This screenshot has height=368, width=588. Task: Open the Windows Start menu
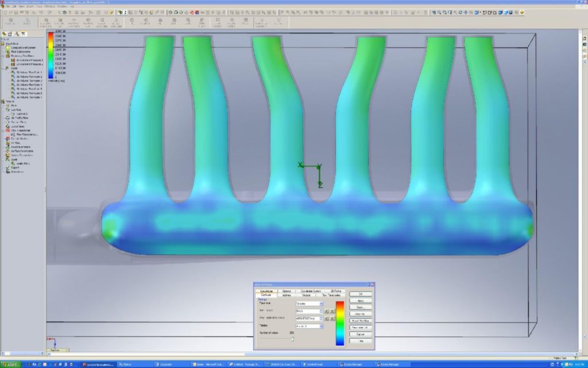(11, 365)
